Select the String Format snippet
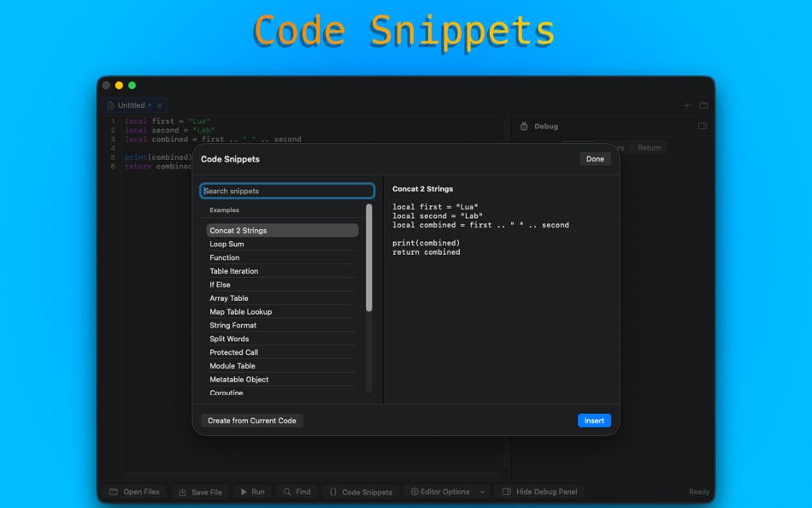 (282, 325)
